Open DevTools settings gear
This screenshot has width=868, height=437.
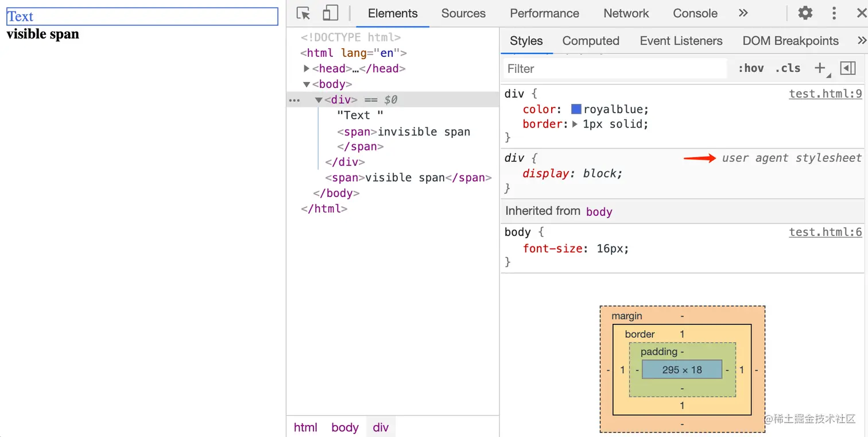(x=805, y=13)
